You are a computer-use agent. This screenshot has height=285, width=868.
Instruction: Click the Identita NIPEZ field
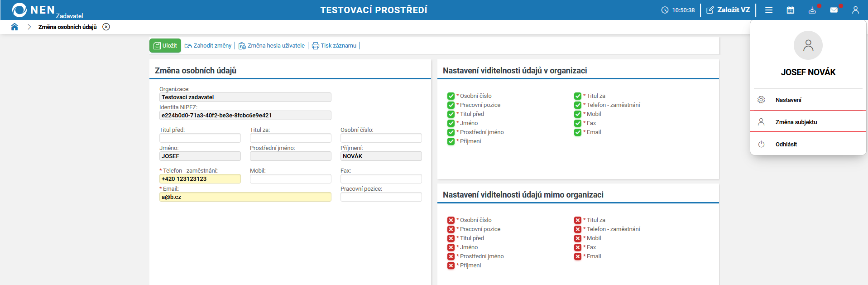point(245,116)
